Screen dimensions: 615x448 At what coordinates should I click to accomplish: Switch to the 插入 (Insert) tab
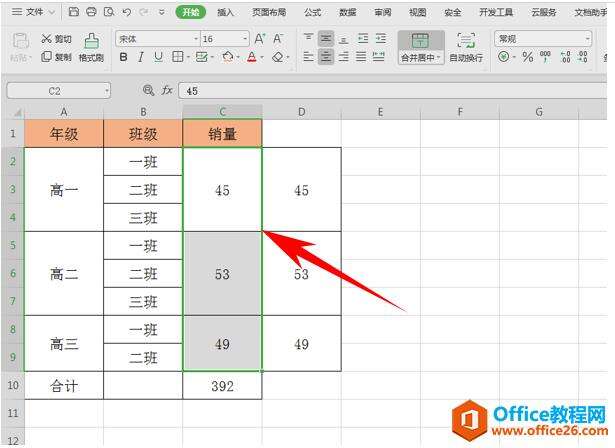(225, 13)
